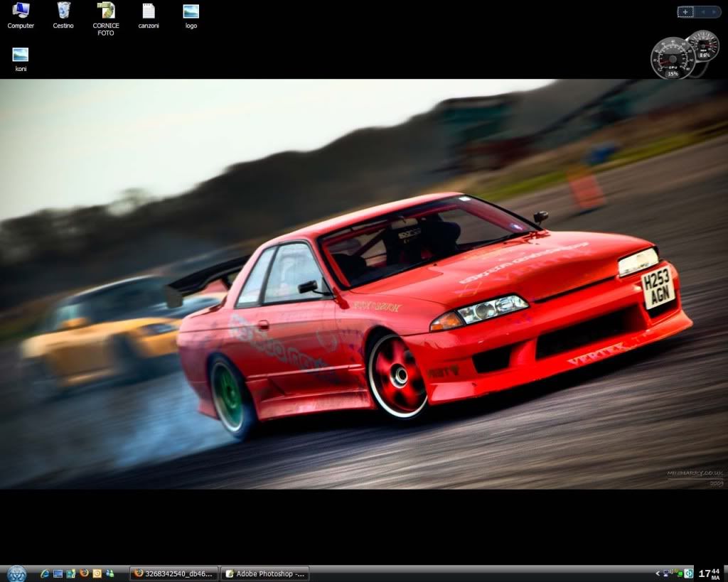Click the memory gauge showing 86%
The width and height of the screenshot is (728, 582).
coord(704,45)
